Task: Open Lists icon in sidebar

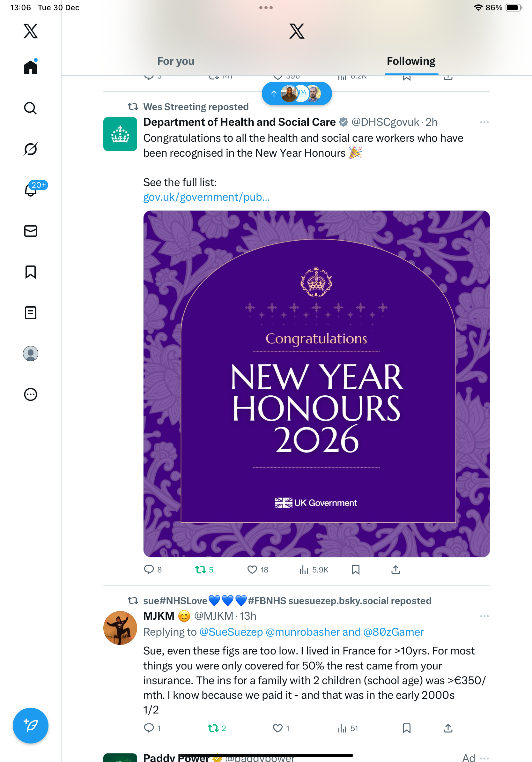Action: click(31, 313)
